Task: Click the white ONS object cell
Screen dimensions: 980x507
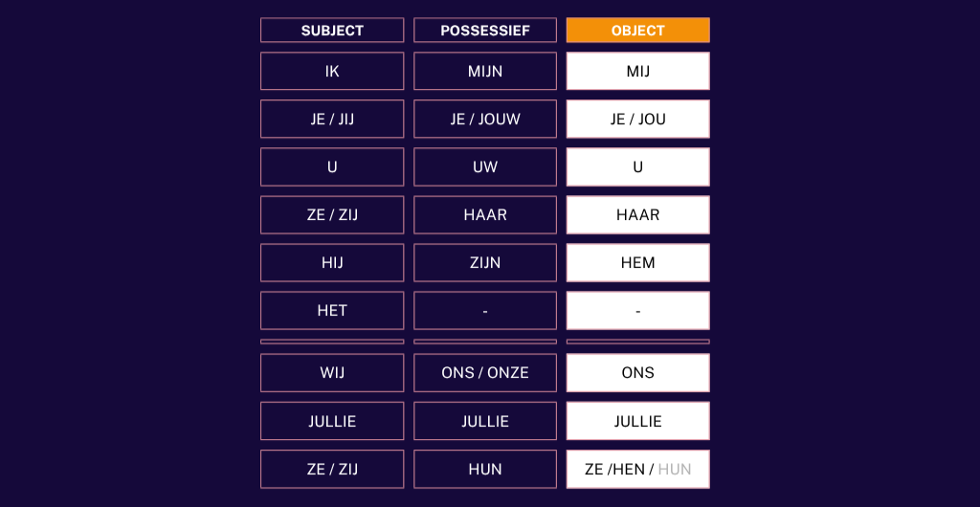Action: (x=637, y=373)
